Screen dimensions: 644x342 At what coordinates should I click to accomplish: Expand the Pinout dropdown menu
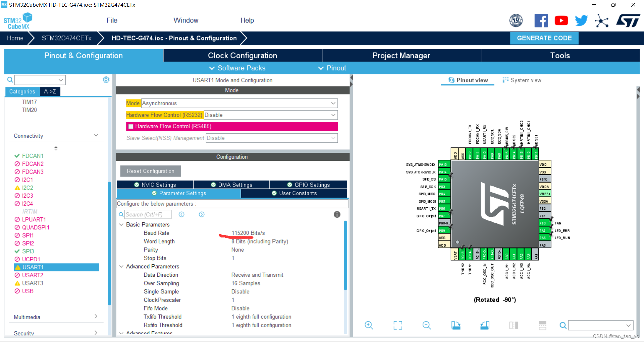click(x=332, y=68)
